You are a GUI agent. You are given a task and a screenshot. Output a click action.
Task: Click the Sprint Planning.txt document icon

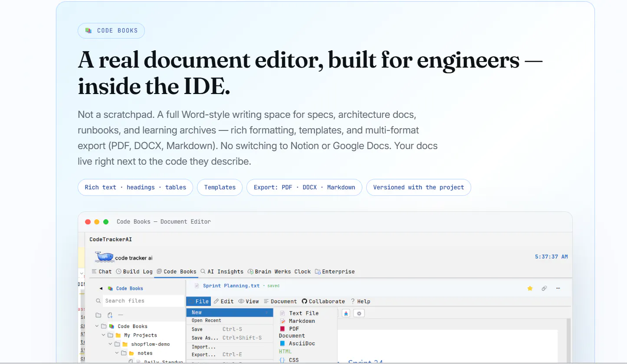(x=197, y=286)
